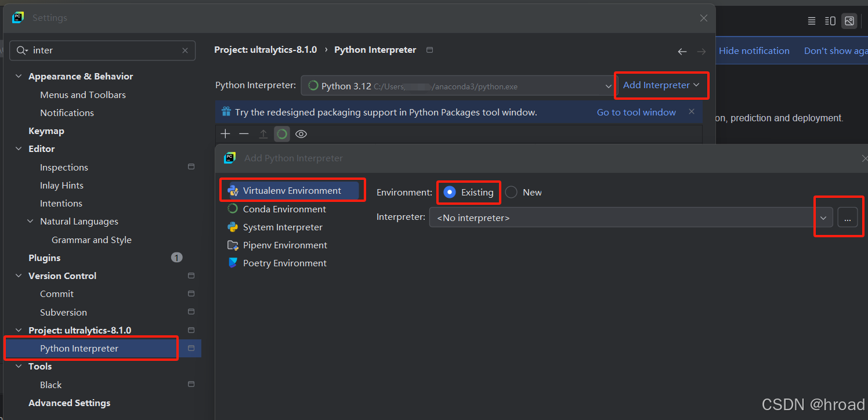Click the 'Project: ultralytics-8.1.0' breadcrumb

266,50
